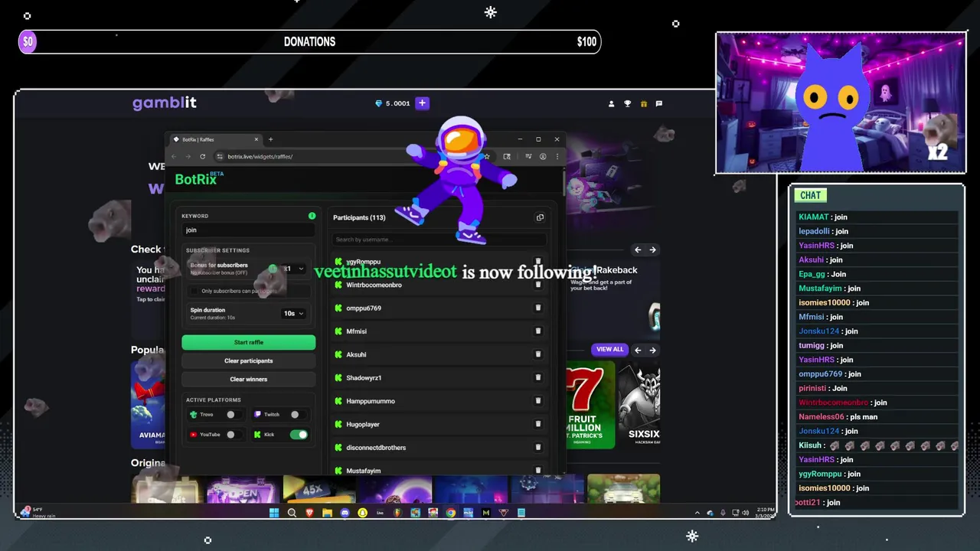Delete Mfmisi from participants
Image resolution: width=980 pixels, height=551 pixels.
click(538, 331)
